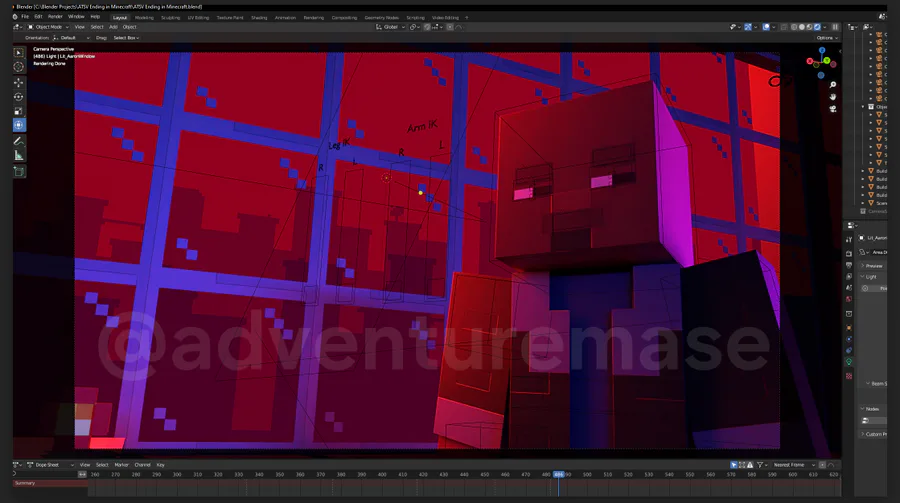Select the Rotate tool in toolbar

19,96
